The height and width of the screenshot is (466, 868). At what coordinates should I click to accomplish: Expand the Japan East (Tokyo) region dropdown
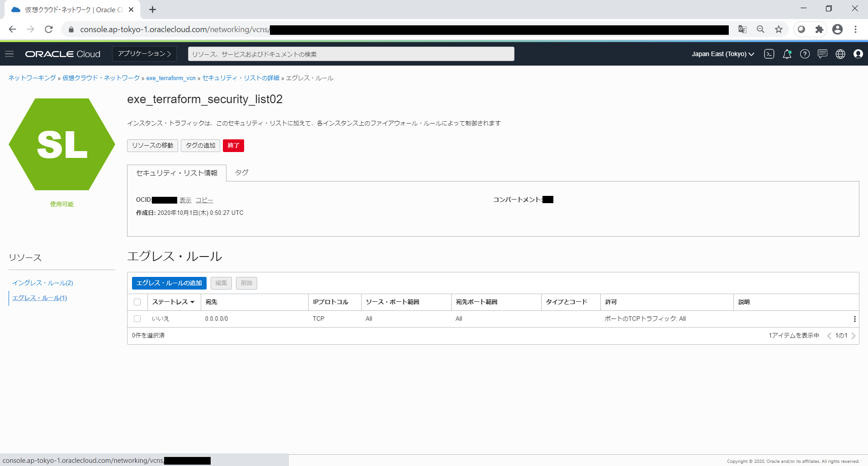[722, 54]
